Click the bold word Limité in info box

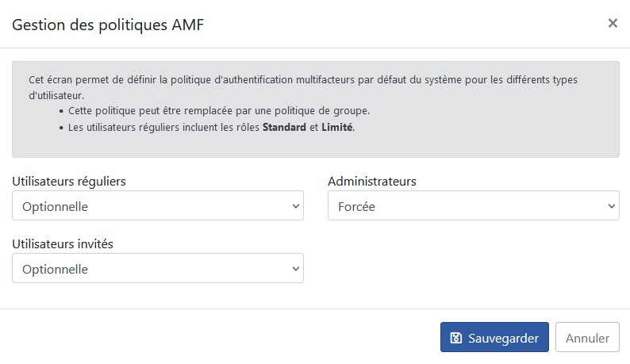(x=337, y=128)
